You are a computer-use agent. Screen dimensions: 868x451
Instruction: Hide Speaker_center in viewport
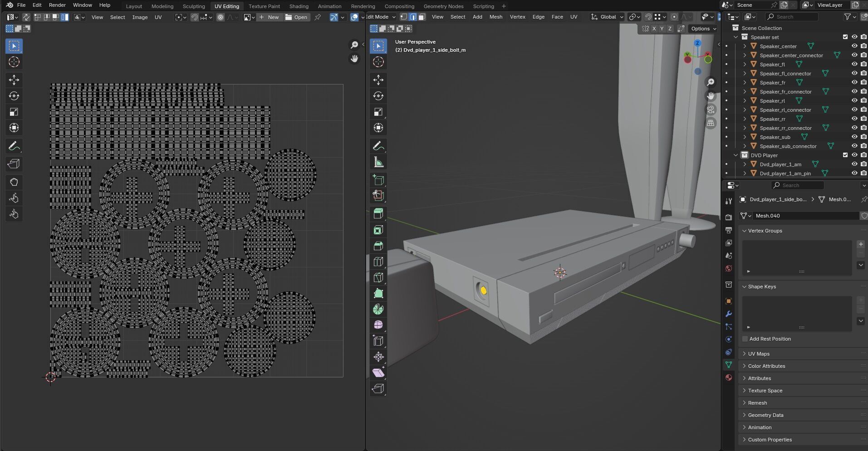[x=854, y=46]
